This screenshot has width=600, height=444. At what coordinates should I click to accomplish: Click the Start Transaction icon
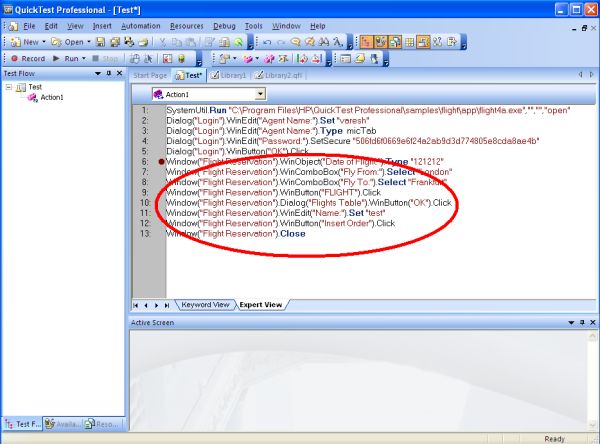point(302,59)
